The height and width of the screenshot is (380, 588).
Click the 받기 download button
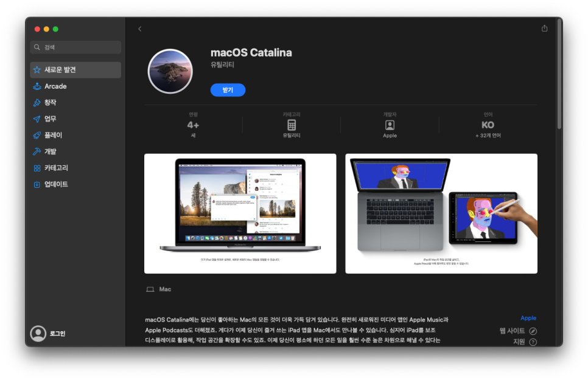point(228,90)
